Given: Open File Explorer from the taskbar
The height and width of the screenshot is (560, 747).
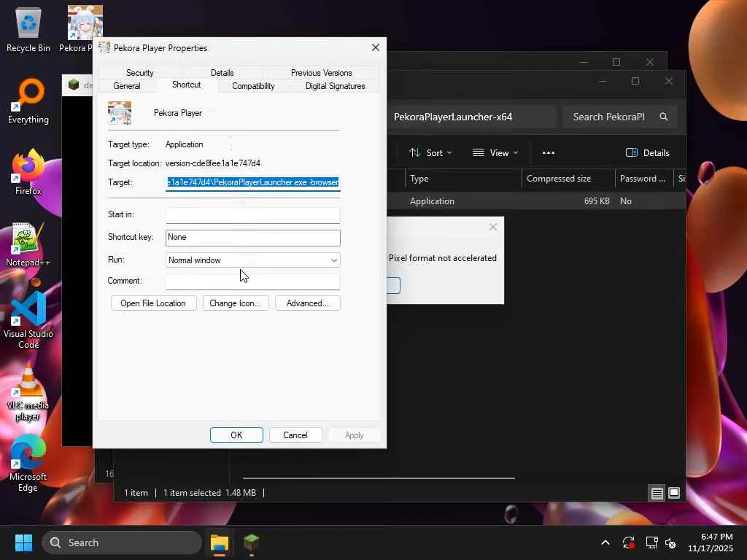Looking at the screenshot, I should (220, 542).
